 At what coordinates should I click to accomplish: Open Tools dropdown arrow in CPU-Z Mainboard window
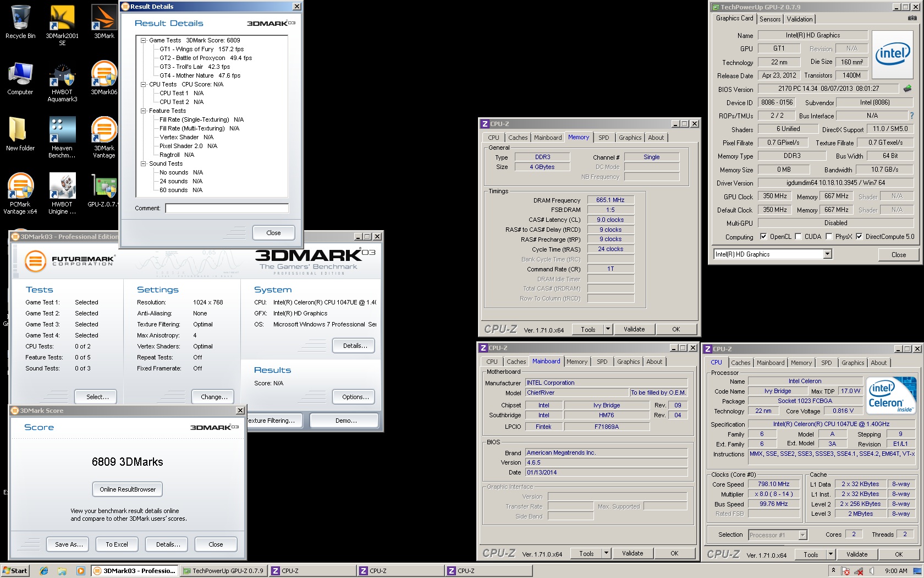click(x=606, y=553)
